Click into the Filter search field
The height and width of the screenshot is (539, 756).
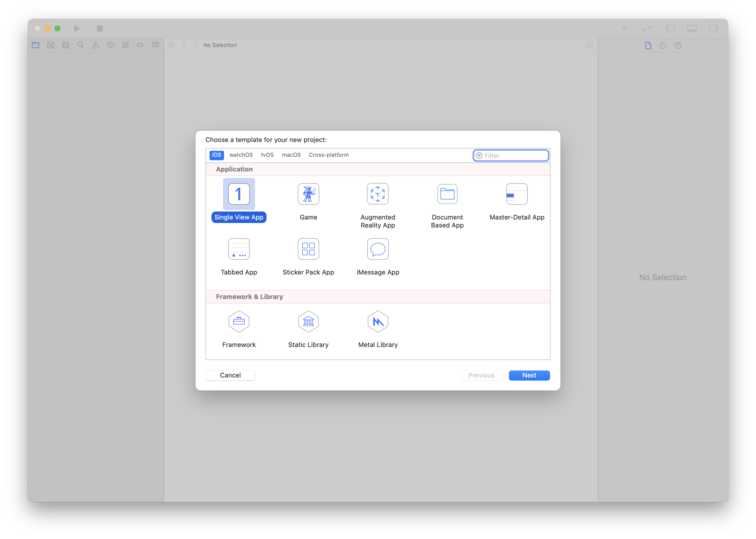point(510,156)
